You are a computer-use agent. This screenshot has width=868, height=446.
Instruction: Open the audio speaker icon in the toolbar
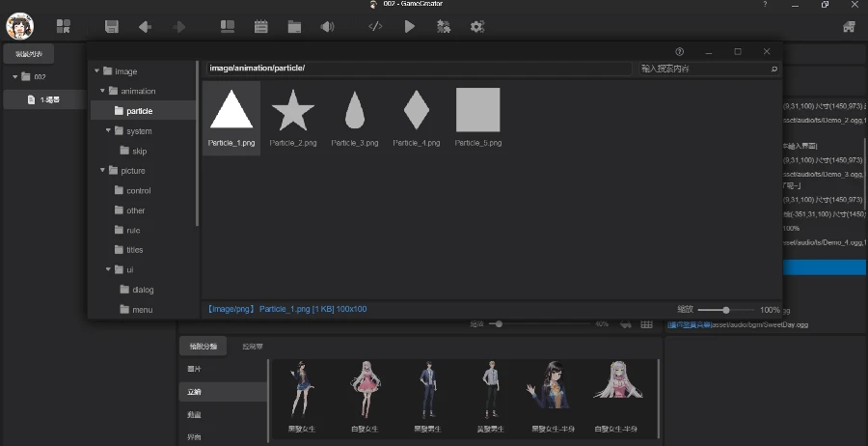pos(327,26)
